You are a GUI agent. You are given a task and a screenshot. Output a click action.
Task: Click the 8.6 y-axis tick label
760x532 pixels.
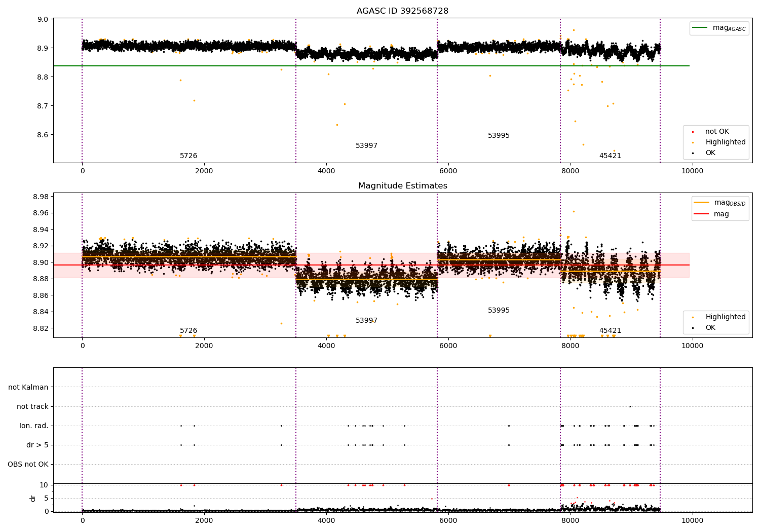point(43,135)
